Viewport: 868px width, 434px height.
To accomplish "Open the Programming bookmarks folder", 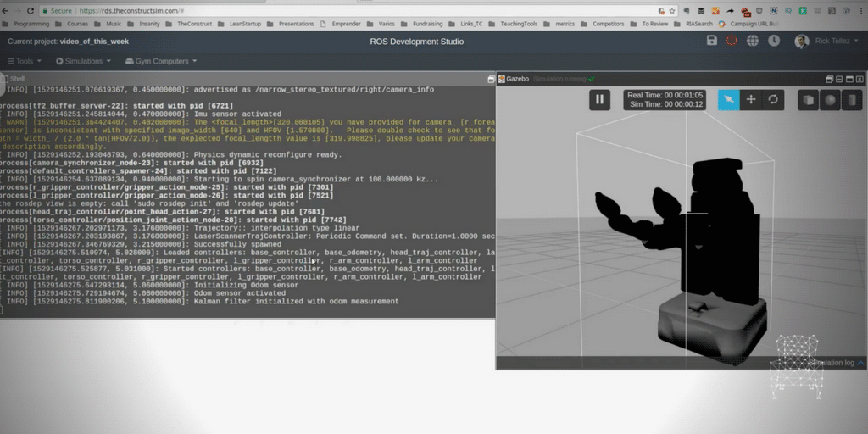I will click(x=26, y=24).
